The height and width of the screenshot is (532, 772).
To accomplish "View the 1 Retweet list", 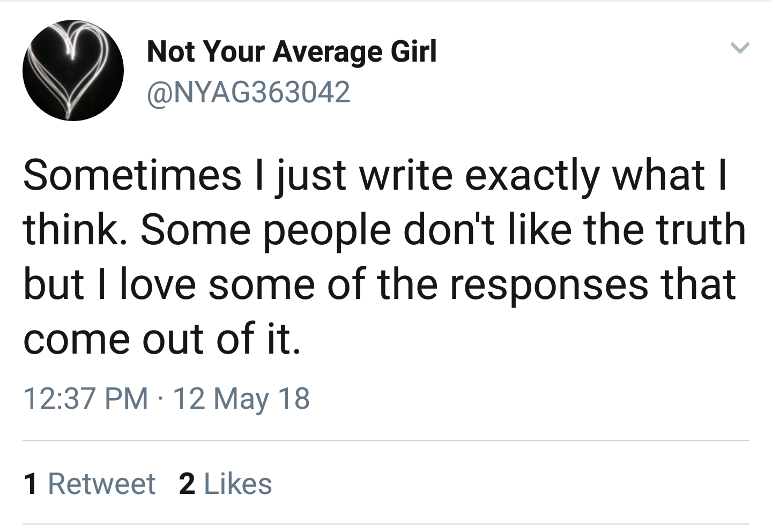I will [x=90, y=484].
